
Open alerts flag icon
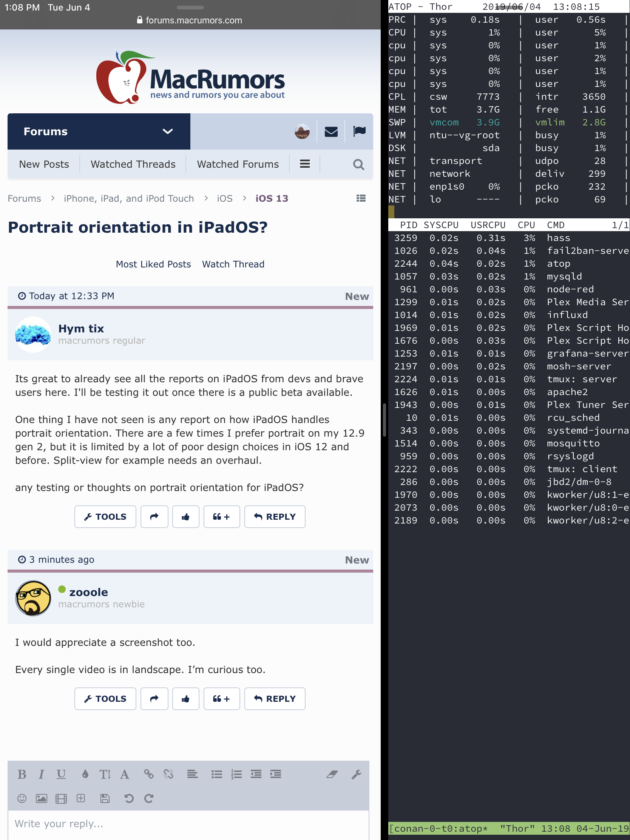359,131
